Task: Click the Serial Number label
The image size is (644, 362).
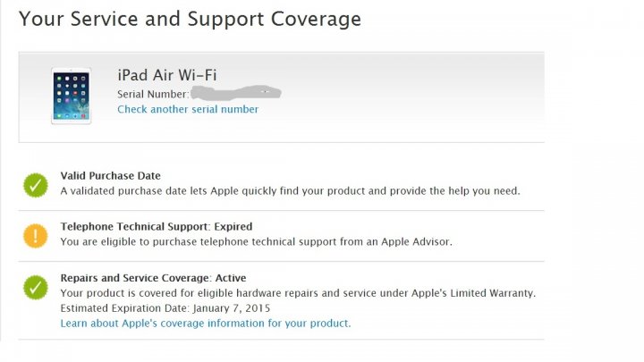Action: tap(153, 95)
